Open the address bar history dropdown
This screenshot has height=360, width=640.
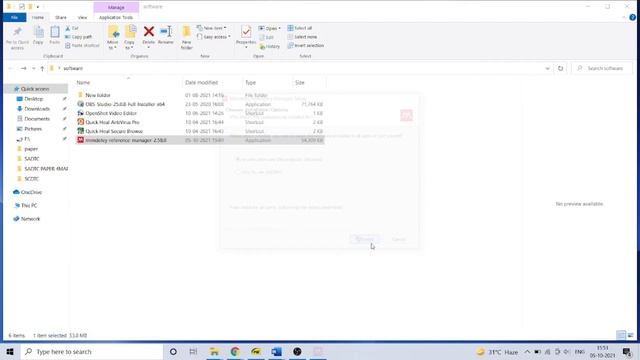point(547,69)
